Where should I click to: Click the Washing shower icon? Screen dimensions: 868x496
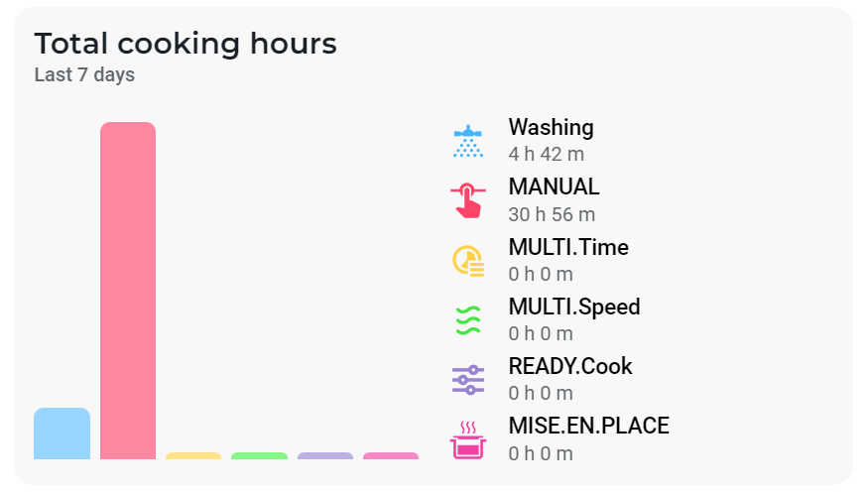467,141
